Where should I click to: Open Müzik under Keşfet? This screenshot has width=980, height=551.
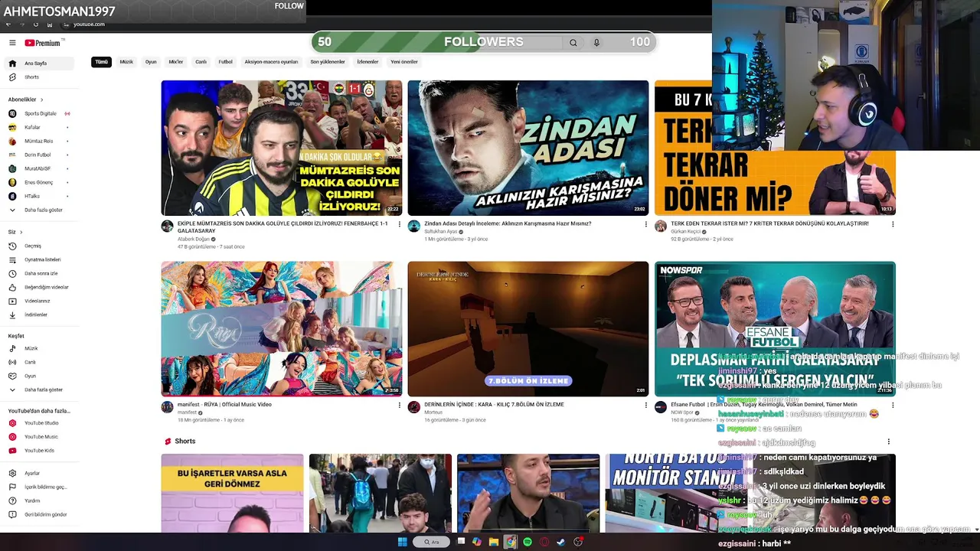[38, 348]
